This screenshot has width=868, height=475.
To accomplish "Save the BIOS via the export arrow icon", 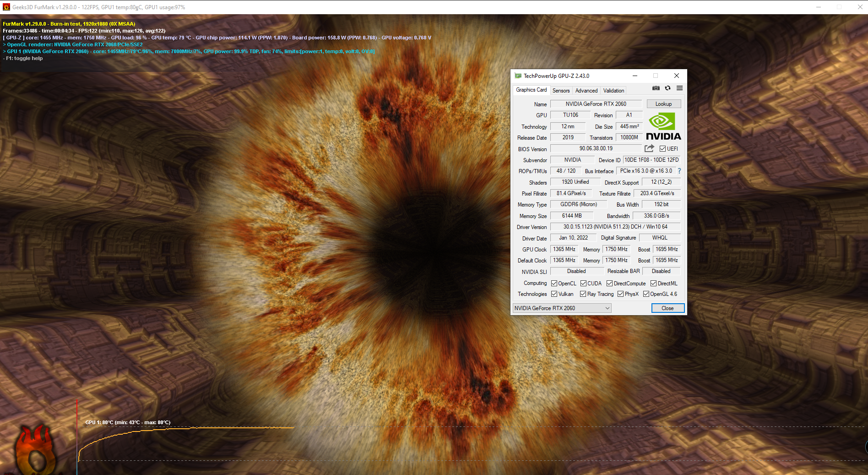I will (x=649, y=148).
